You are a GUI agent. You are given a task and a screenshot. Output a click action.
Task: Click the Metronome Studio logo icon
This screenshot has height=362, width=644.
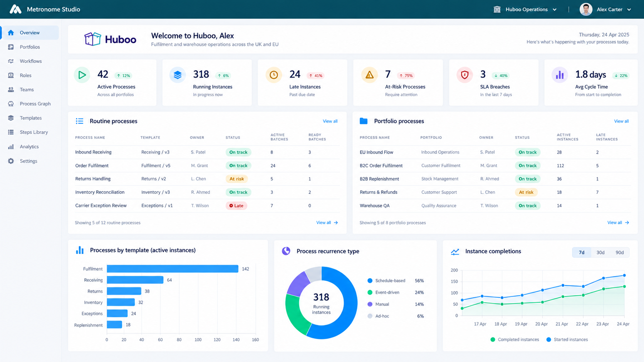[x=15, y=9]
